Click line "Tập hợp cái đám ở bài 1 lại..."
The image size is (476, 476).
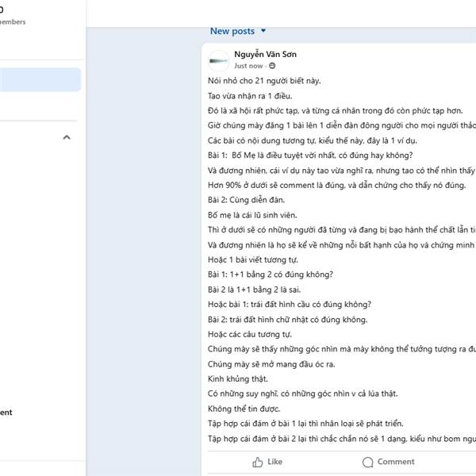click(305, 424)
